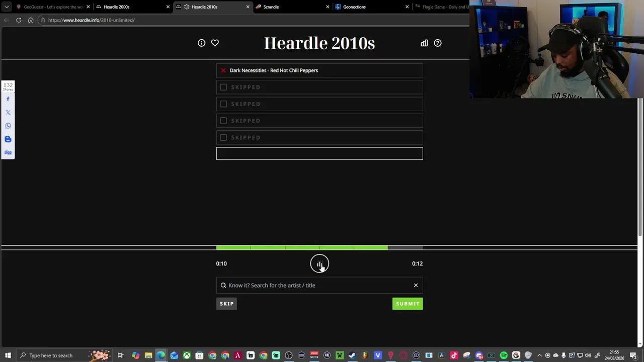Click the 132 Shares counter
This screenshot has height=362, width=644.
click(8, 86)
